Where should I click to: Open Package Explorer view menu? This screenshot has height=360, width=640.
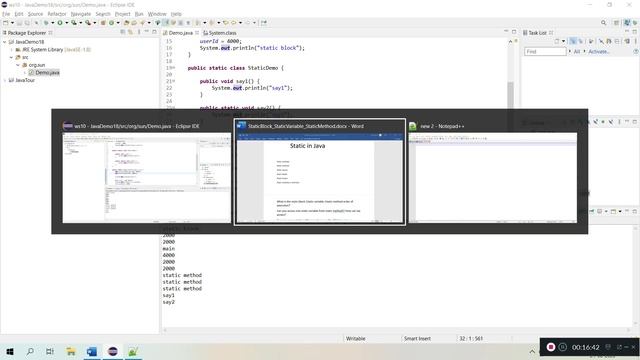pos(139,32)
